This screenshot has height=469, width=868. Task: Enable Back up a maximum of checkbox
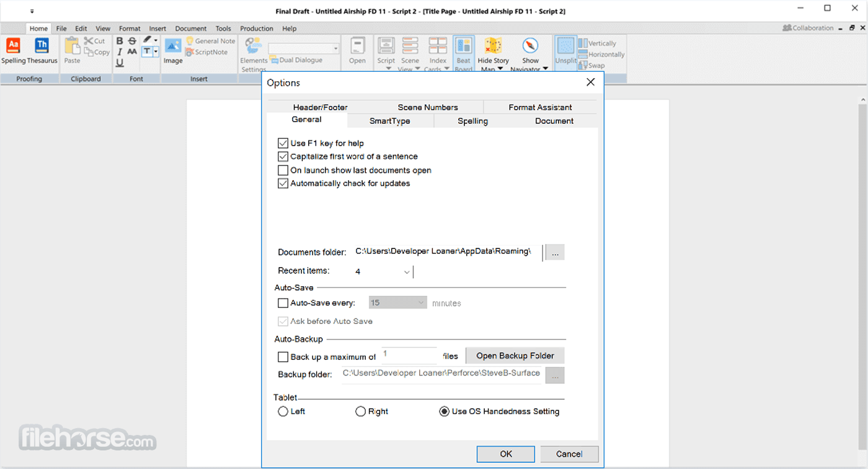click(x=283, y=357)
